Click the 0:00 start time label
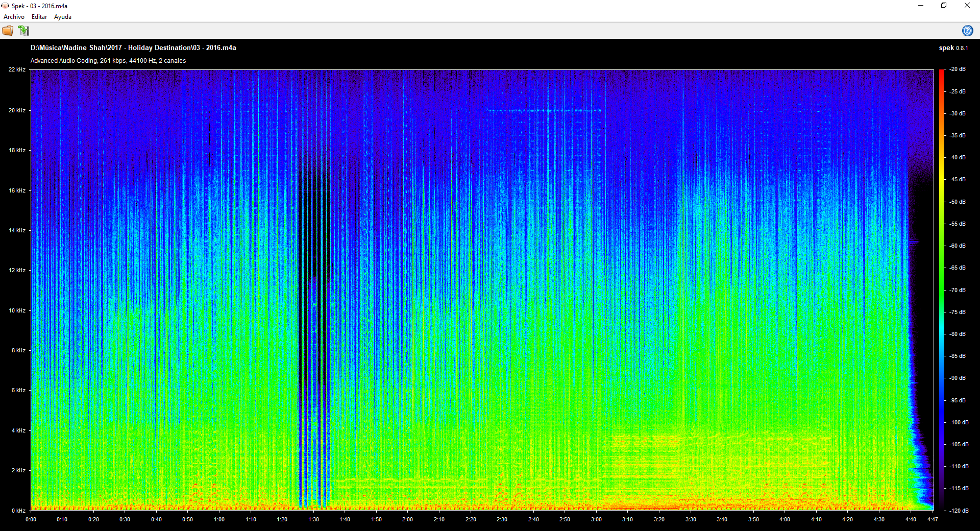The height and width of the screenshot is (531, 980). 31,519
